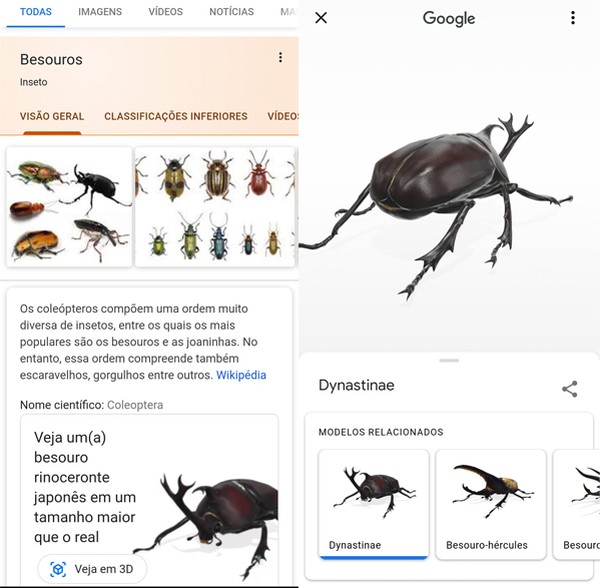Screen dimensions: 600x588
Task: Click the MODELOS RELACIONADOS label
Action: [381, 432]
